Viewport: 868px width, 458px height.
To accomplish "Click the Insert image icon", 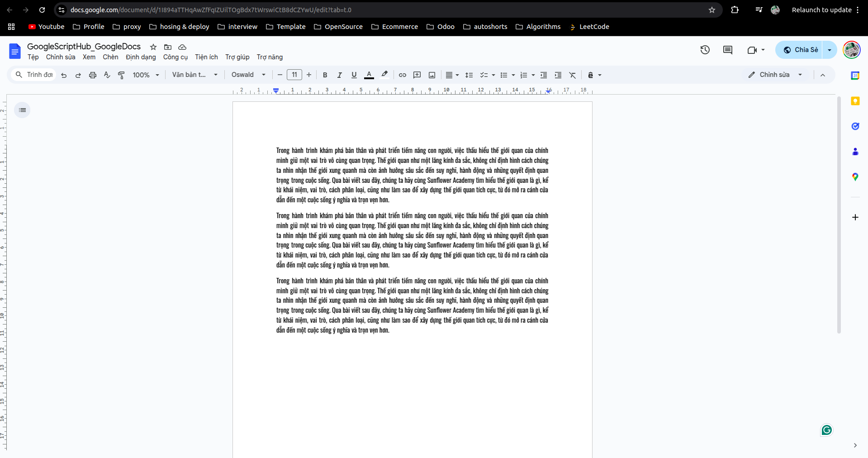I will (x=432, y=75).
